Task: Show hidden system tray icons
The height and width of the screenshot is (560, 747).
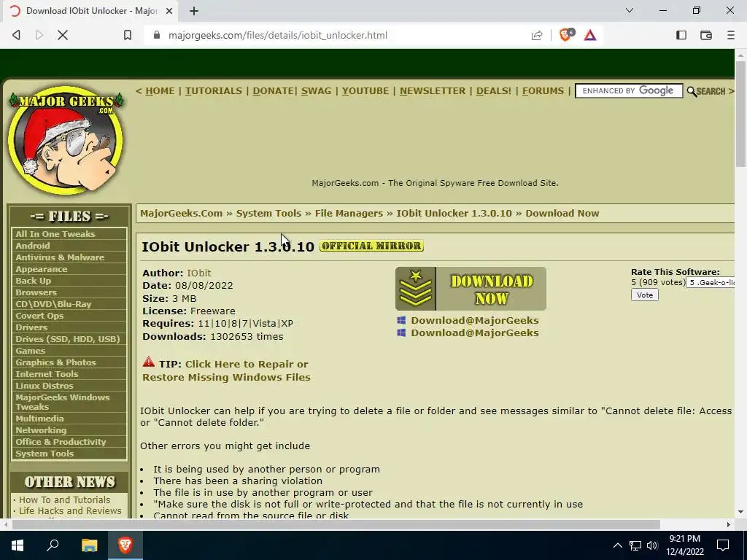Action: (617, 545)
